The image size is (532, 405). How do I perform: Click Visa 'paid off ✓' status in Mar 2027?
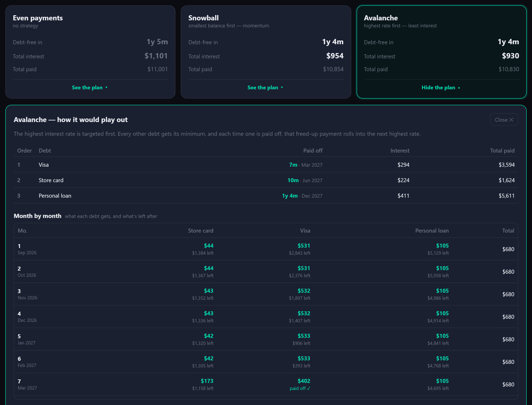[300, 388]
